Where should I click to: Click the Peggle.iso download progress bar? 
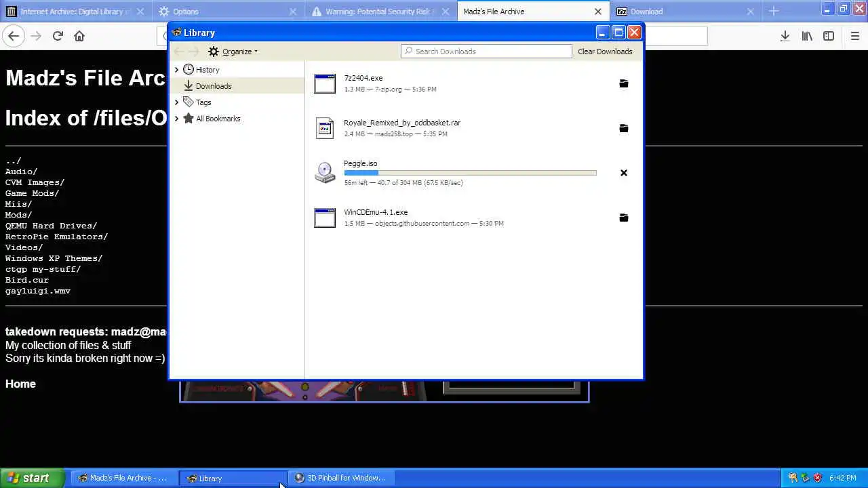pos(470,173)
